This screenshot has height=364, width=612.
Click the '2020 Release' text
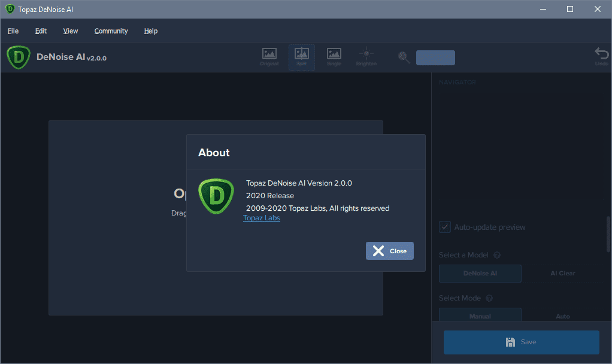(x=270, y=195)
